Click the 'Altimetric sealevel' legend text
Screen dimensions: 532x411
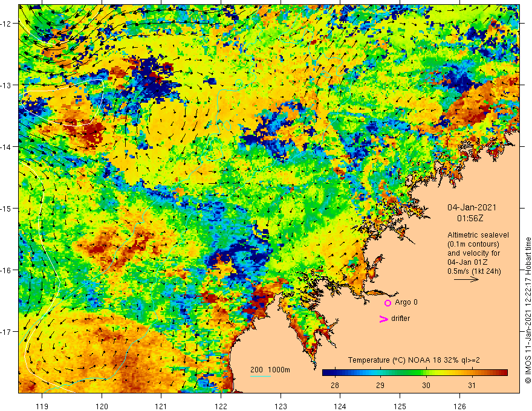click(478, 235)
